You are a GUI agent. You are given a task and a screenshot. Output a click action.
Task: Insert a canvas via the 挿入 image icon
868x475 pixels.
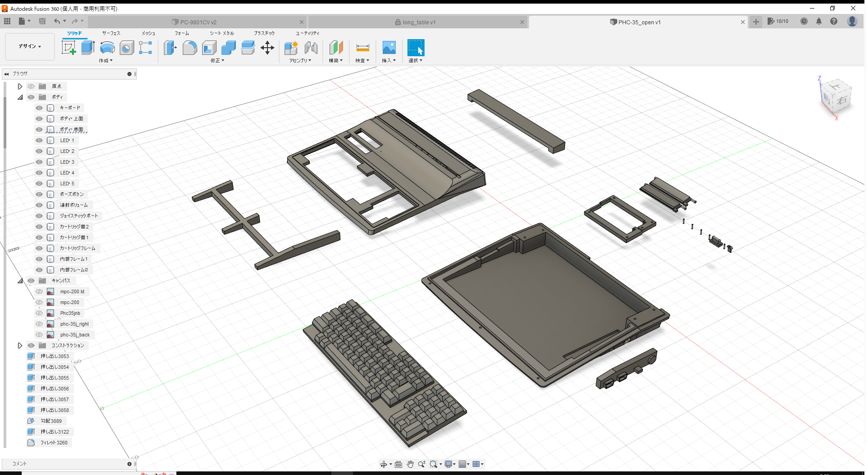[389, 47]
